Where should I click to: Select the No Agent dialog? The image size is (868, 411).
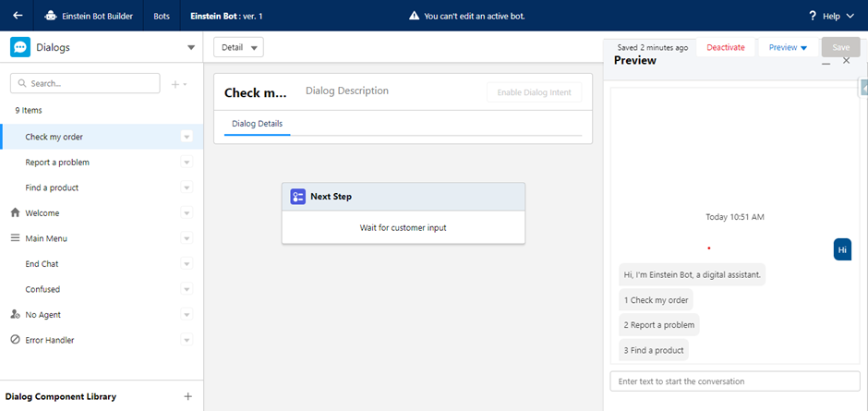pyautogui.click(x=102, y=315)
